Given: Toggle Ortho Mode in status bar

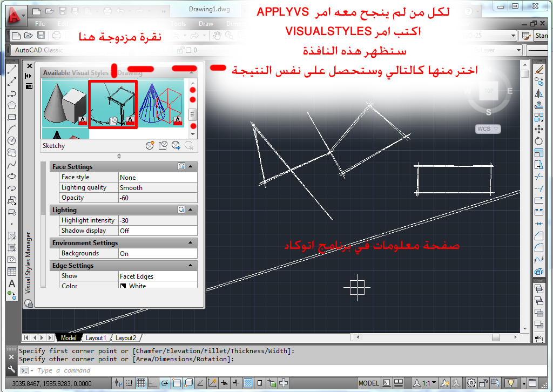Looking at the screenshot, I should click(153, 383).
